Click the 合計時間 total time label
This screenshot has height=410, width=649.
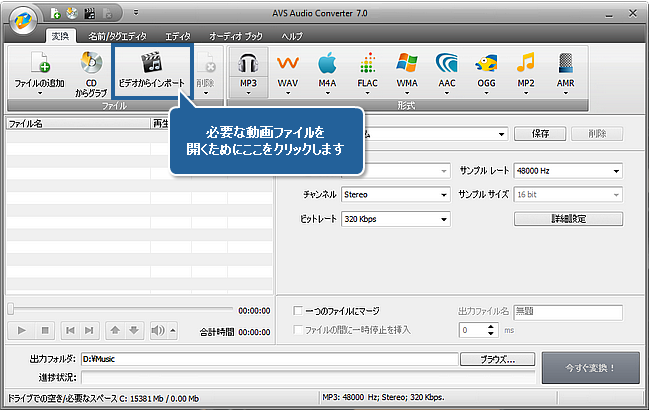pos(217,332)
